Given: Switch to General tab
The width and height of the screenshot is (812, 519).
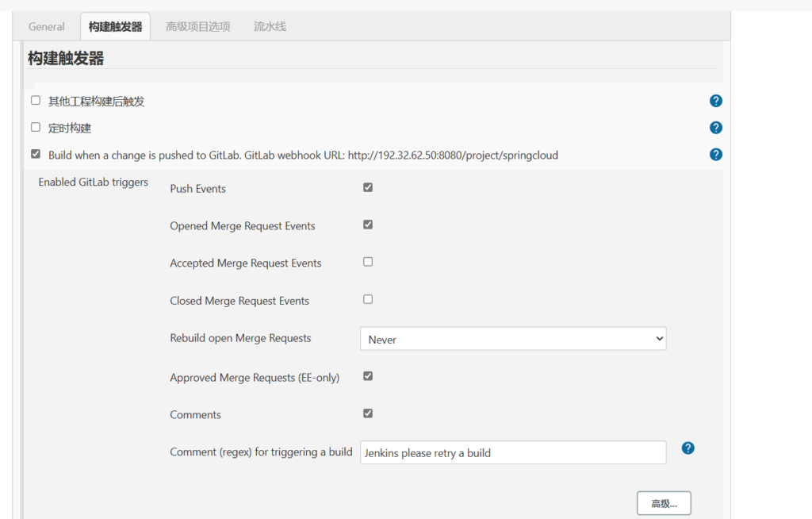Looking at the screenshot, I should tap(47, 26).
